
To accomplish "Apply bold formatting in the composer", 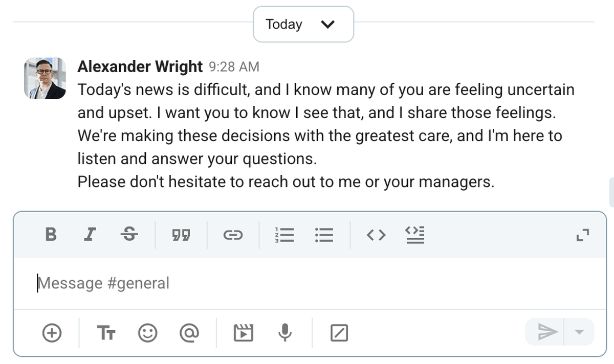I will point(51,235).
